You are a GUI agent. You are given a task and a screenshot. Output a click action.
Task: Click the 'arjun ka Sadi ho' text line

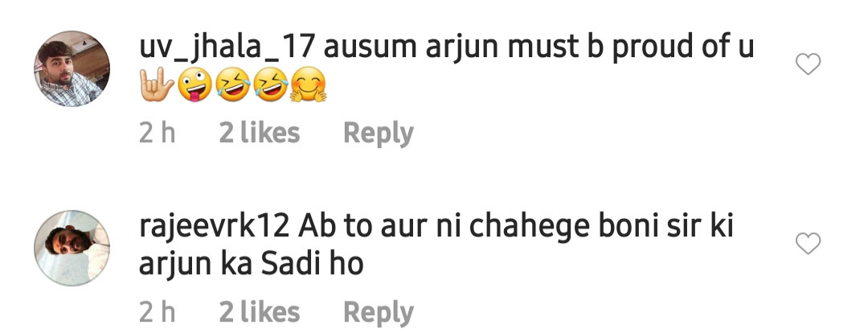(251, 265)
